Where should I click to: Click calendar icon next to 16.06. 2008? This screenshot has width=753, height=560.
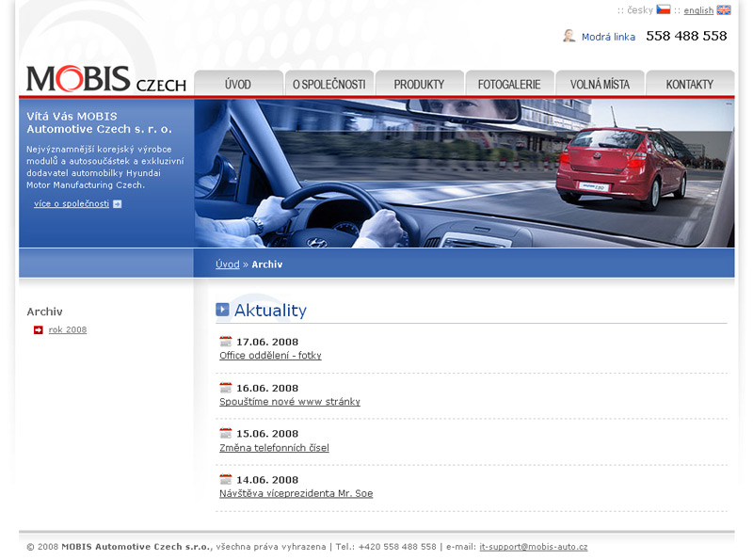pos(226,388)
